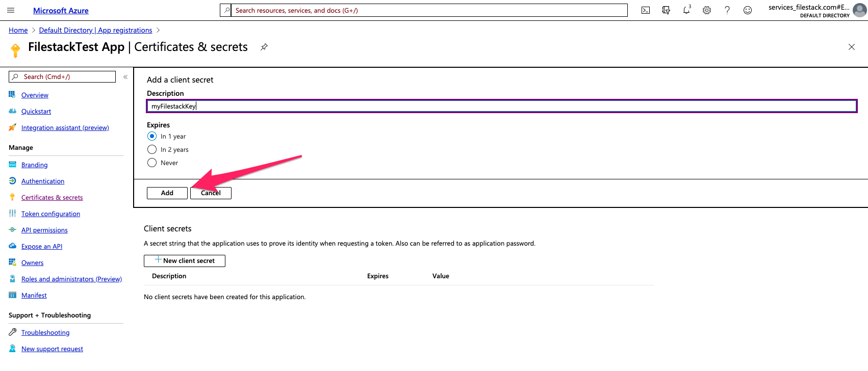This screenshot has height=371, width=868.
Task: Select the In 1 year expiry
Action: click(152, 136)
